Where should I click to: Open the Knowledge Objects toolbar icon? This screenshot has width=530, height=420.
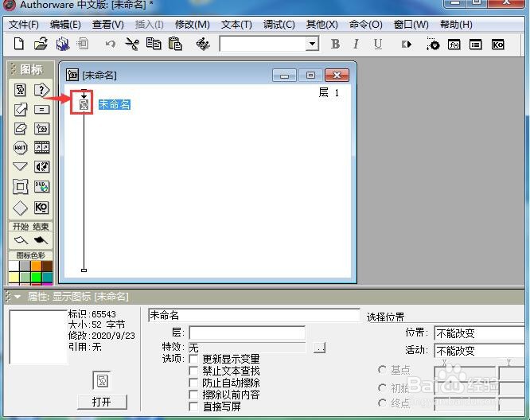497,45
